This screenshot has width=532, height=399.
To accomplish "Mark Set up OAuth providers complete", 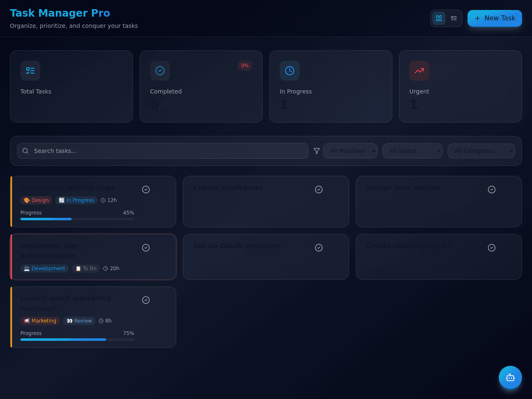I will pyautogui.click(x=319, y=248).
